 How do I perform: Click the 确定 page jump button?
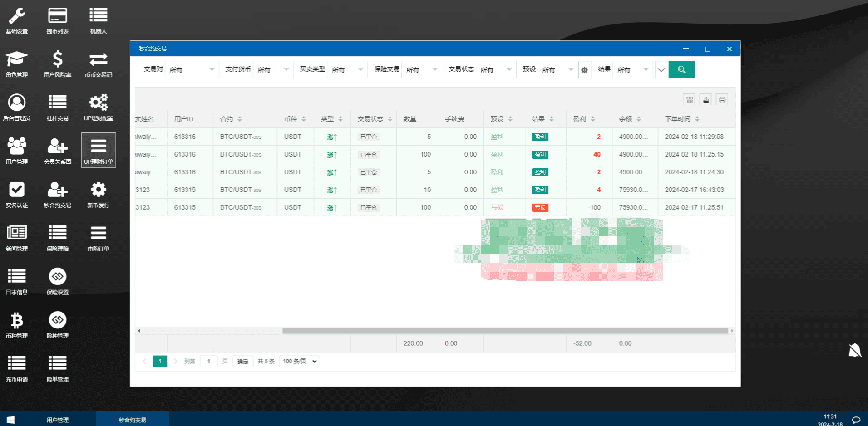[x=243, y=362]
